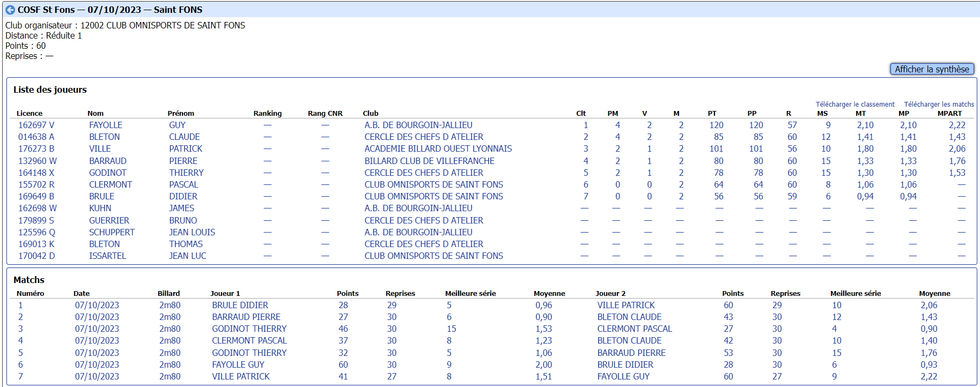980x387 pixels.
Task: Click match 4 player CLERMONT PASCAL
Action: pyautogui.click(x=249, y=340)
